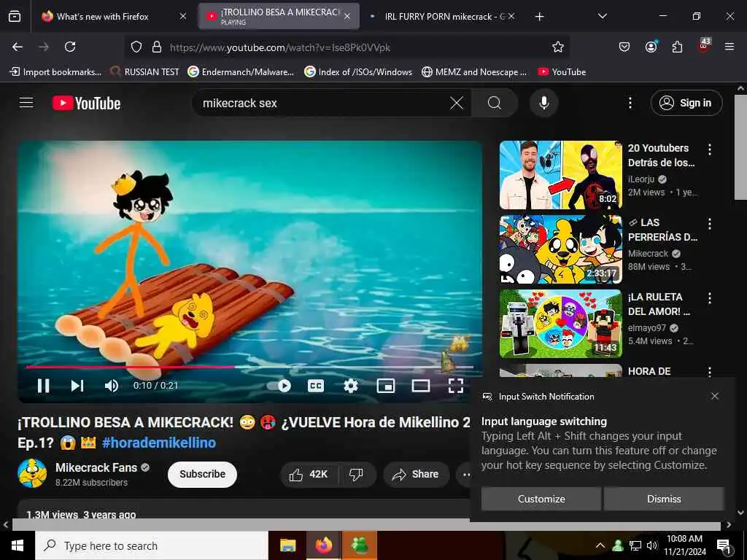Open the #horademikellino hashtag link
747x560 pixels.
click(x=158, y=443)
